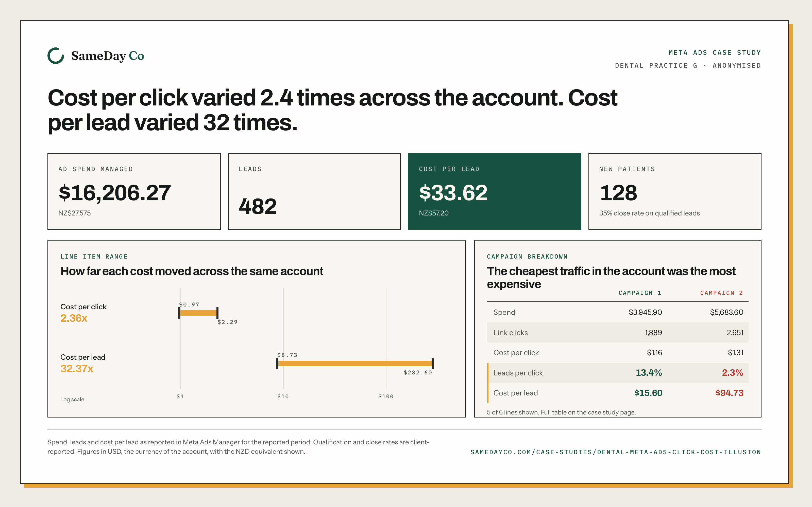Click the $282.60 maximum marker label
This screenshot has width=812, height=507.
418,373
